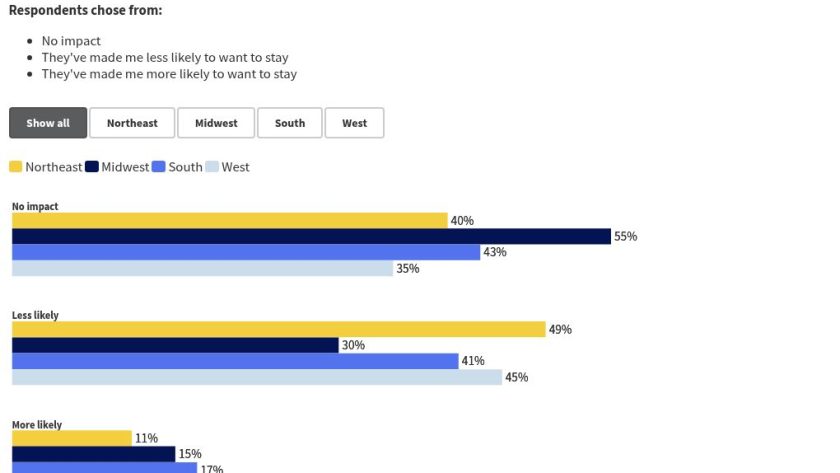
Task: Click the Less likely category label
Action: point(35,315)
